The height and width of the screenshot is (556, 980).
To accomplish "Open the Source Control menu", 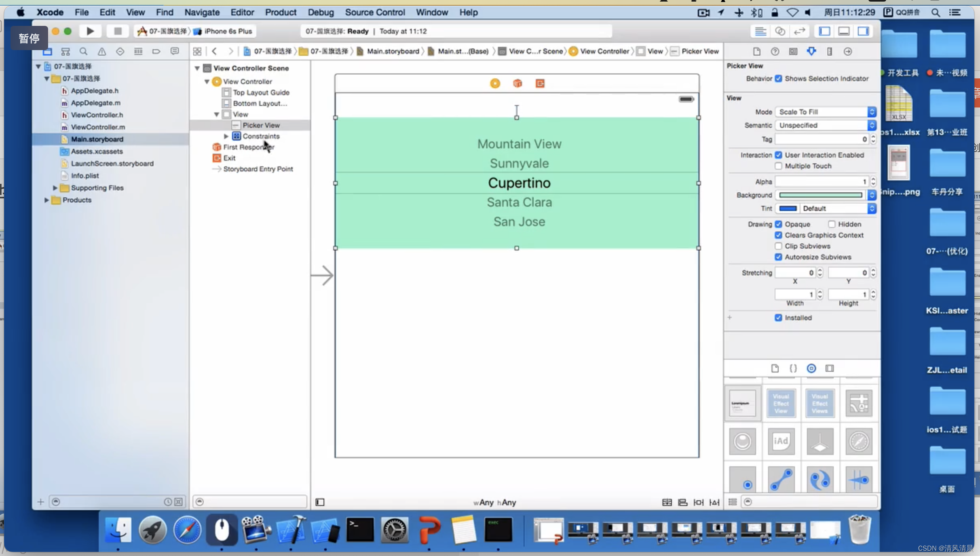I will [x=374, y=12].
